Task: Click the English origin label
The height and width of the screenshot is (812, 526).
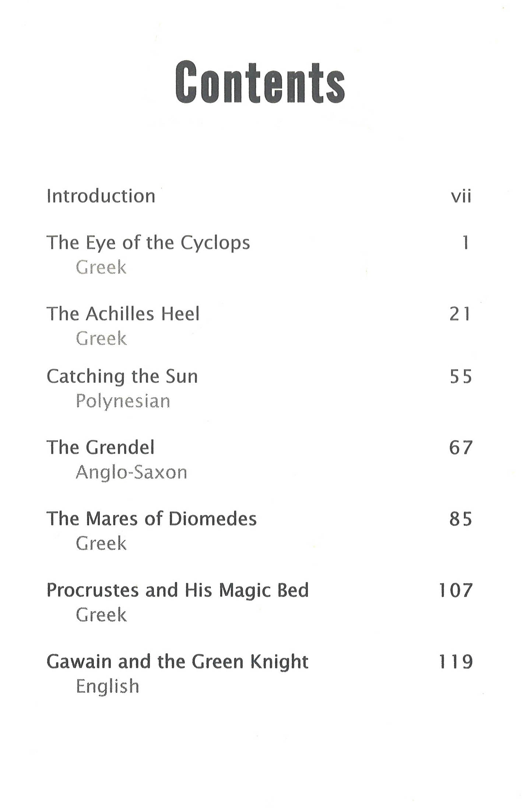Action: tap(108, 686)
